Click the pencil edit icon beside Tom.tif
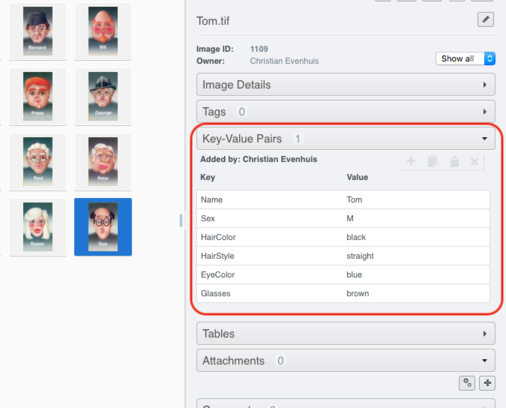Viewport: 506px width, 408px height. [x=485, y=20]
